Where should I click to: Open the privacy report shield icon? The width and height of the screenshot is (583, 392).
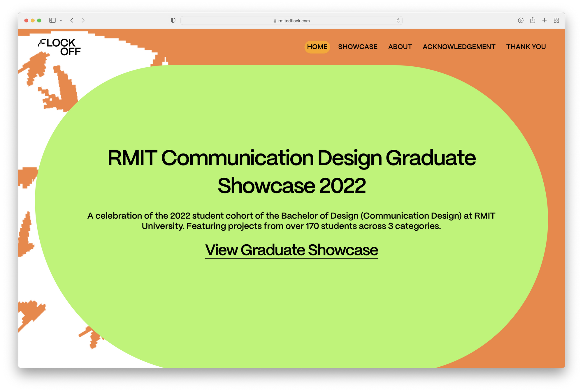(173, 20)
